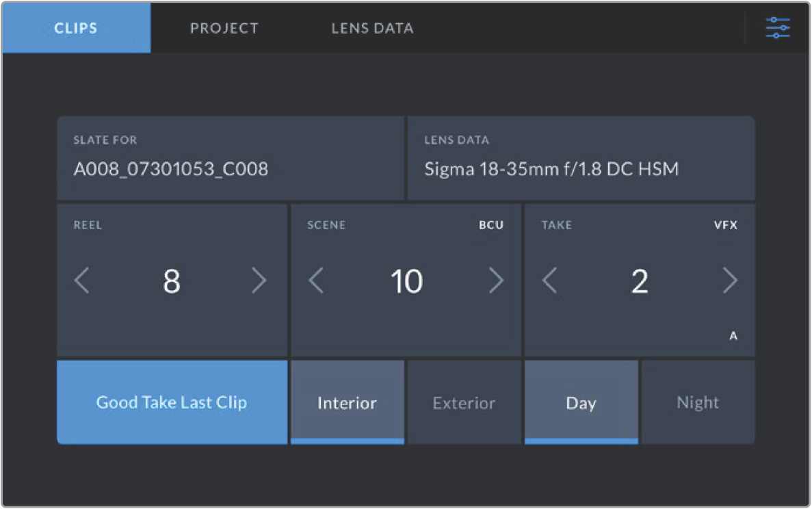Switch to the Project tab
The image size is (812, 509).
coord(224,28)
